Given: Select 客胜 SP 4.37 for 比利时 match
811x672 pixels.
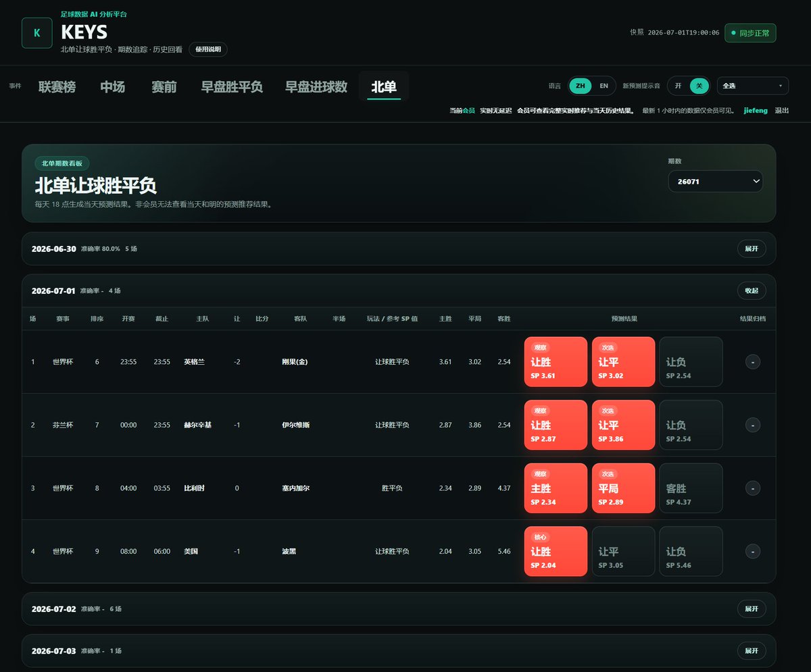Looking at the screenshot, I should click(x=691, y=488).
